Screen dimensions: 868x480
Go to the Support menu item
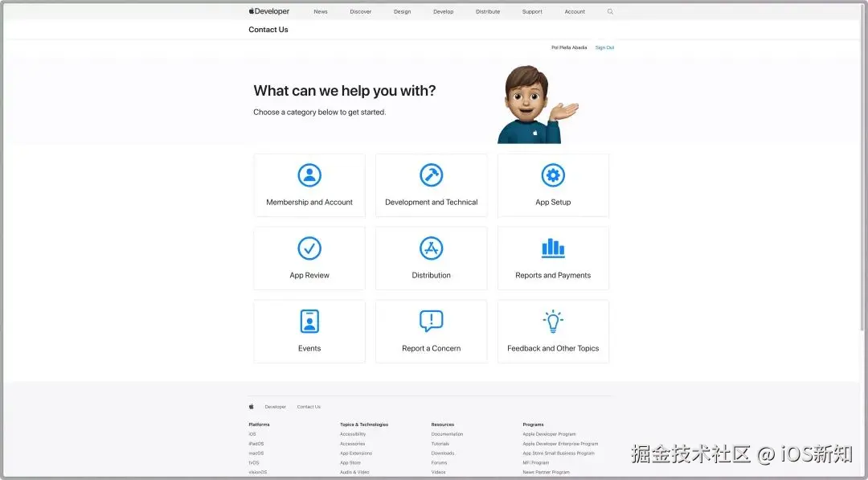532,11
